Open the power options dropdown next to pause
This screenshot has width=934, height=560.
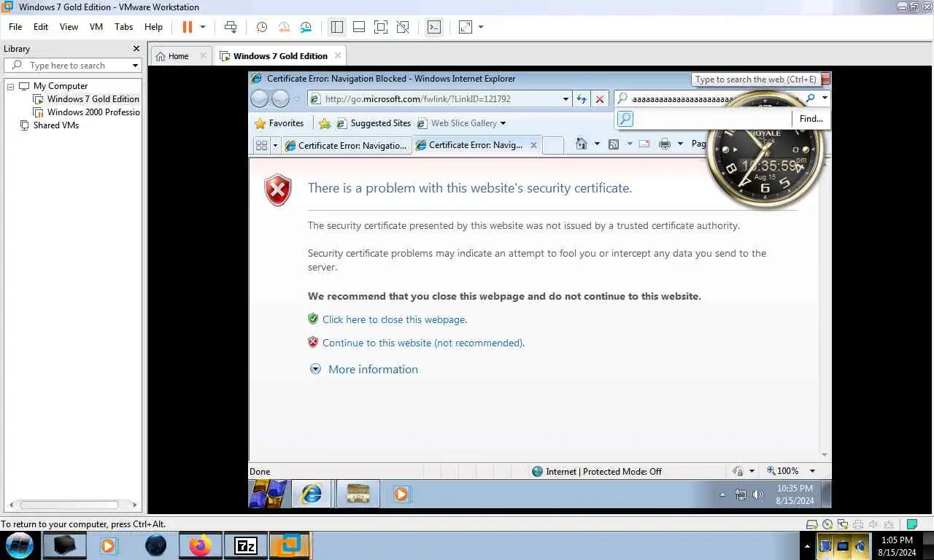tap(203, 27)
